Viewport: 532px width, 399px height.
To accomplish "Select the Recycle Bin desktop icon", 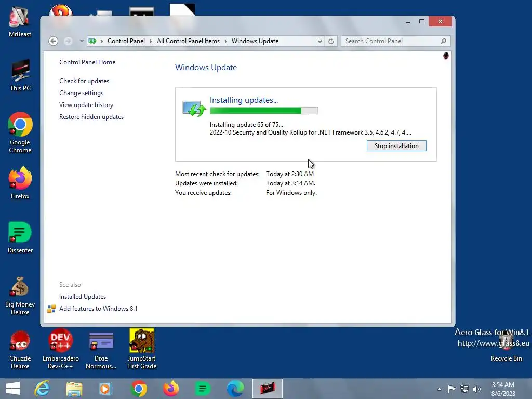I will point(506,346).
